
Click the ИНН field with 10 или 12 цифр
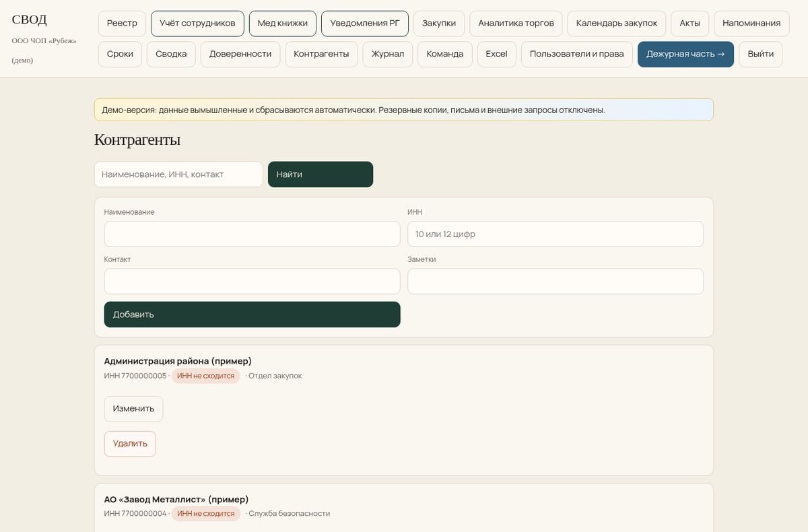point(555,234)
